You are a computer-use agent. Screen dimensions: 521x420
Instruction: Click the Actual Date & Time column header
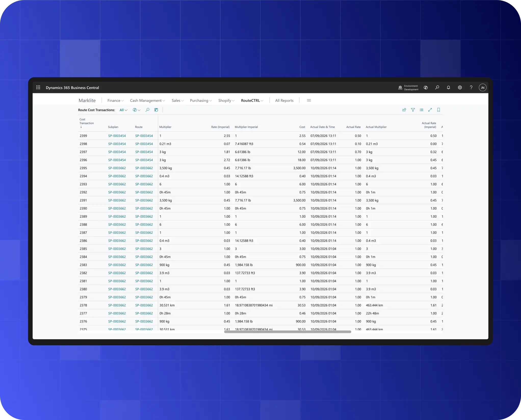[x=322, y=127]
